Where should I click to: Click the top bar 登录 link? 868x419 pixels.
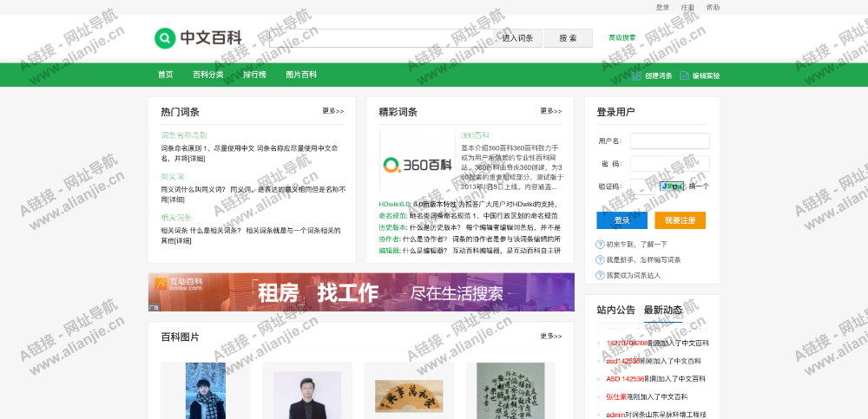click(x=662, y=7)
